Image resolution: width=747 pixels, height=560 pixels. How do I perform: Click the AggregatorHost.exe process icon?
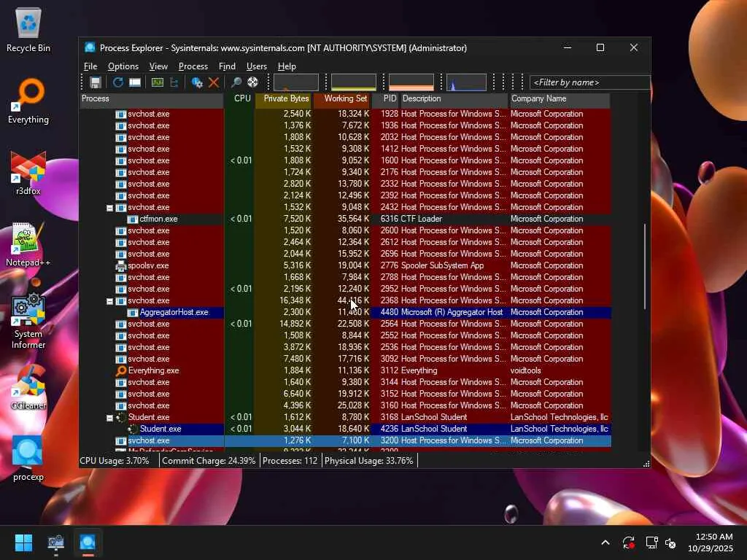click(133, 312)
